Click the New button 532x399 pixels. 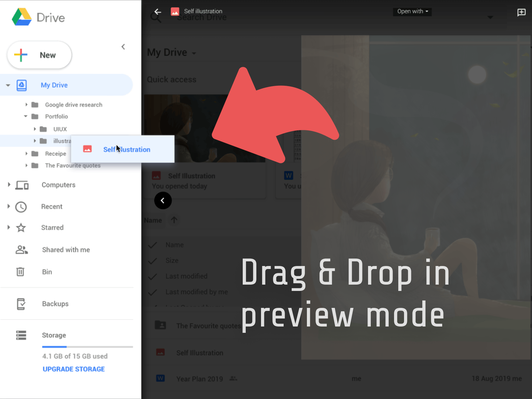[39, 55]
